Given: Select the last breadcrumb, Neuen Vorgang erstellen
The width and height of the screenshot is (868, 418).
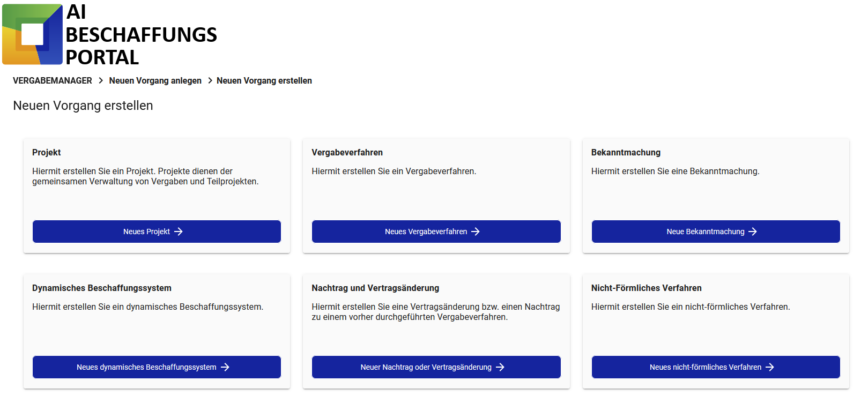Looking at the screenshot, I should (x=264, y=80).
